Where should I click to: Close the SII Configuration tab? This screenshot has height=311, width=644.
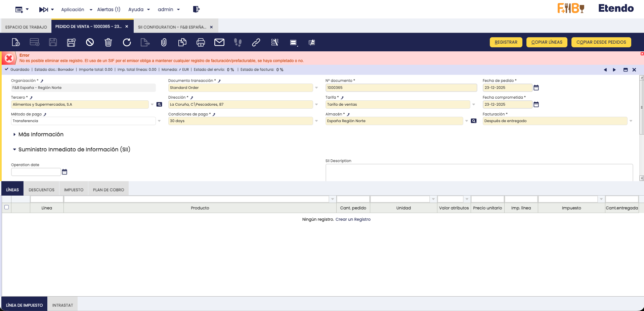coord(211,27)
